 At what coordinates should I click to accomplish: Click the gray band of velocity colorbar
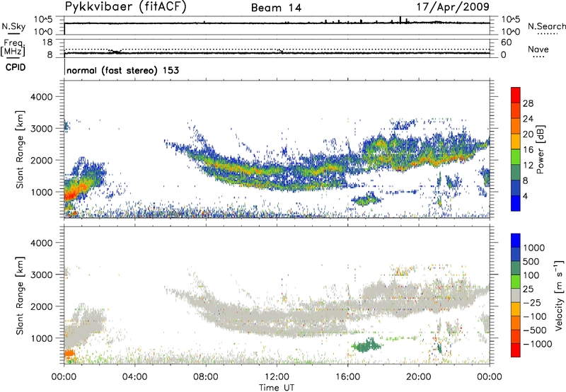516,295
